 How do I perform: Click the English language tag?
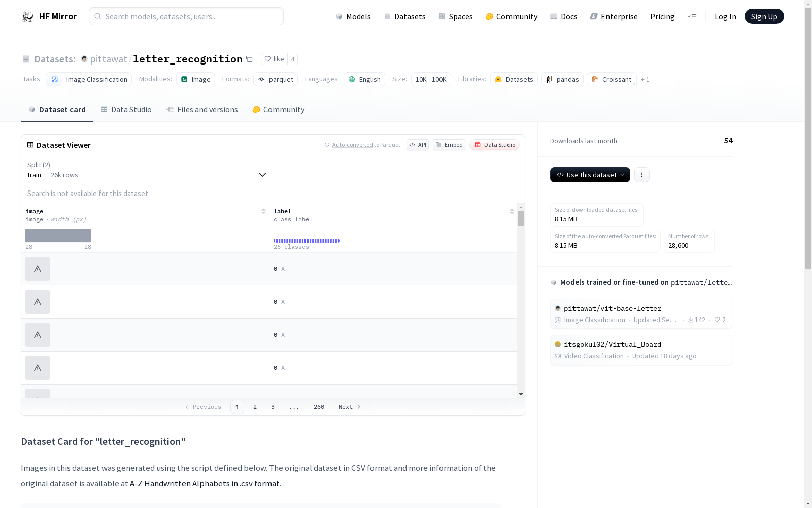click(364, 79)
